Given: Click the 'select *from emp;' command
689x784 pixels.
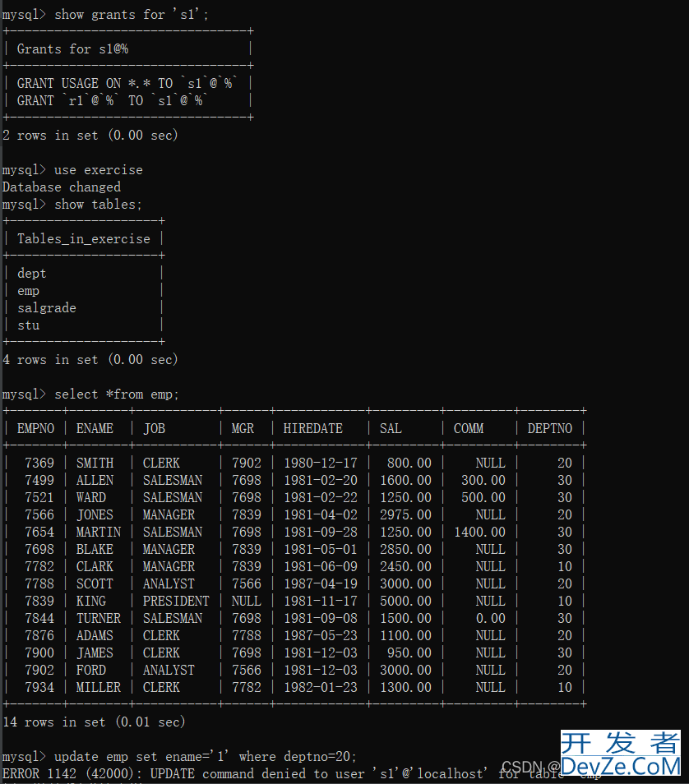Looking at the screenshot, I should [x=117, y=394].
